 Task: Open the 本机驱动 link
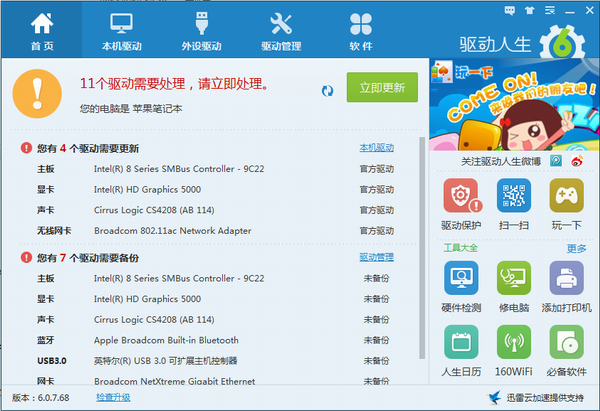pyautogui.click(x=377, y=148)
